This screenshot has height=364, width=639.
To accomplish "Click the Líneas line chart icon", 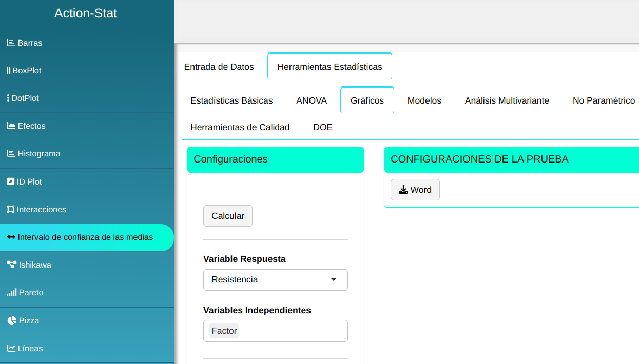I will [11, 348].
